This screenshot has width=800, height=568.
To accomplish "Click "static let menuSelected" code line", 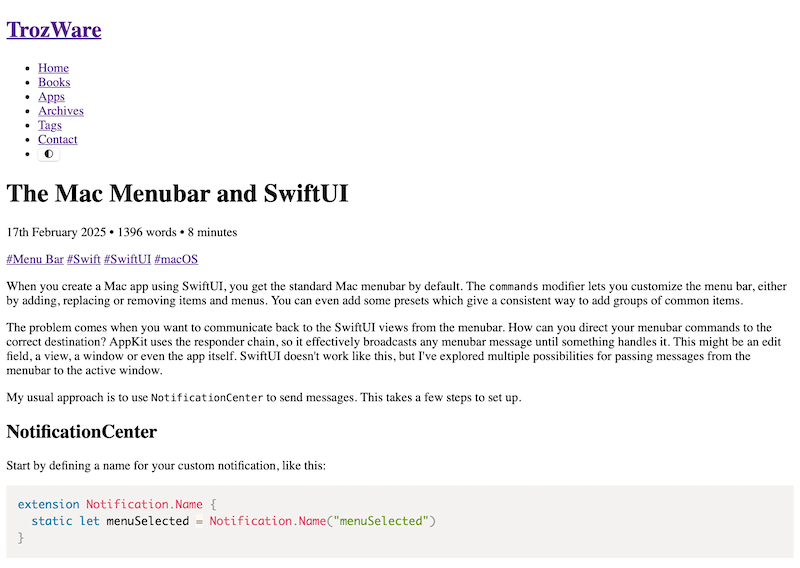I will click(110, 521).
